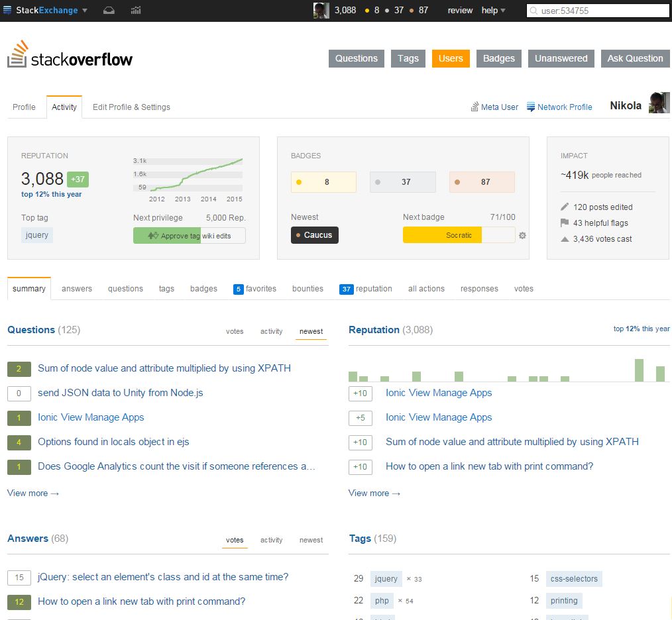
Task: Open Edit Profile & Settings tab
Action: [x=132, y=107]
